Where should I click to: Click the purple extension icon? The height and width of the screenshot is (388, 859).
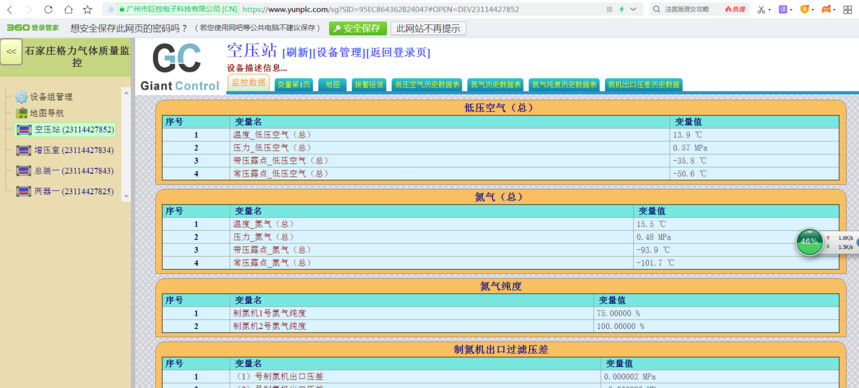[x=783, y=9]
